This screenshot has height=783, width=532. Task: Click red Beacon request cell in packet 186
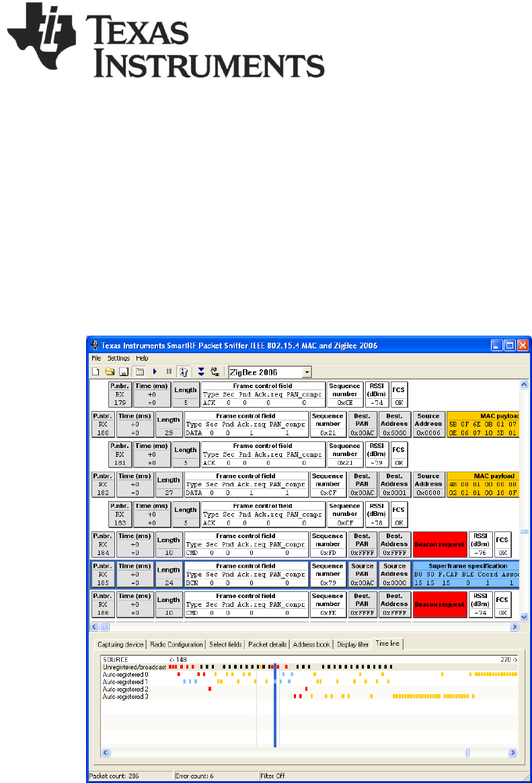440,604
